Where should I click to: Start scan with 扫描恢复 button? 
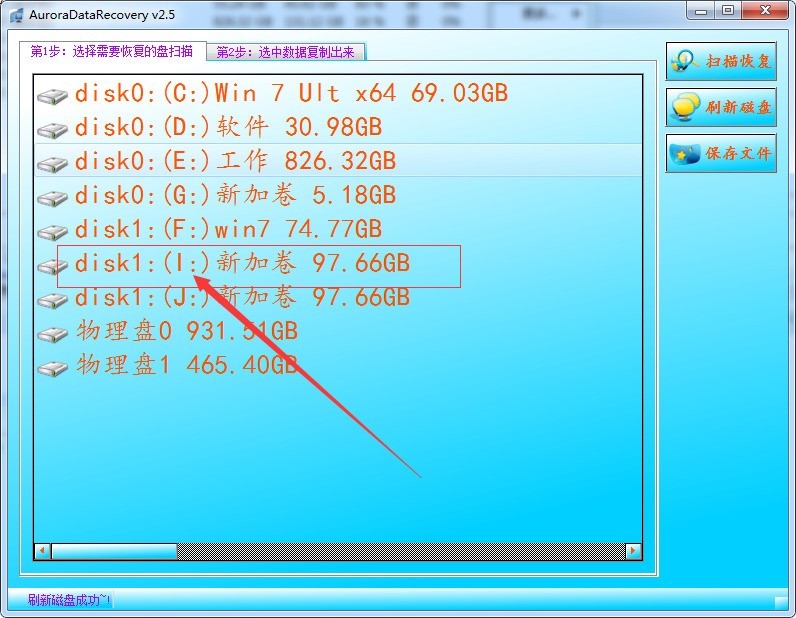click(x=721, y=61)
